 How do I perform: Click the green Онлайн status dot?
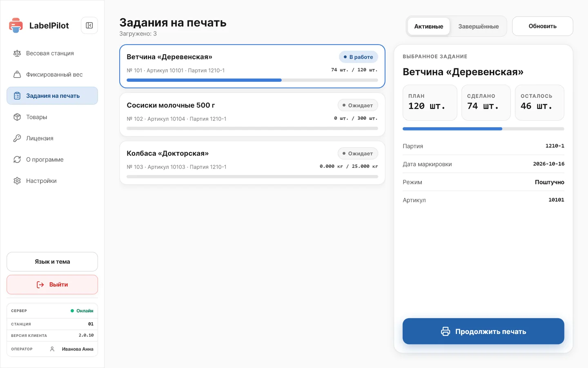(x=72, y=311)
